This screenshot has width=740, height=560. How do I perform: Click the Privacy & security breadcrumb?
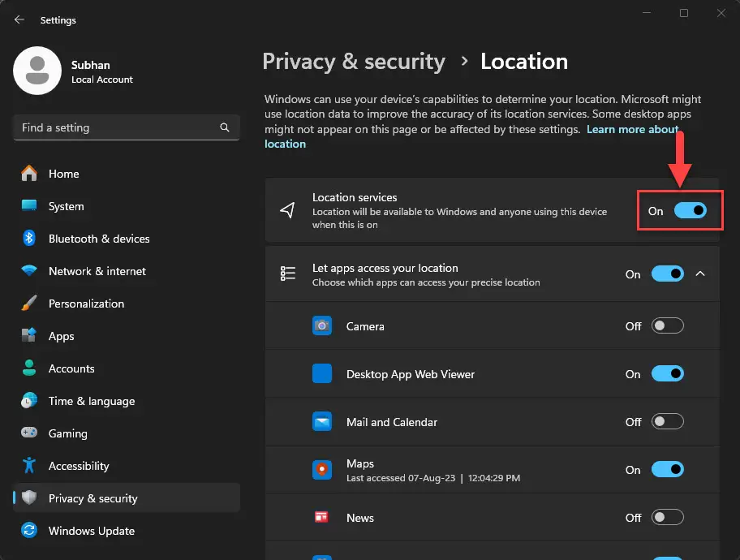354,62
